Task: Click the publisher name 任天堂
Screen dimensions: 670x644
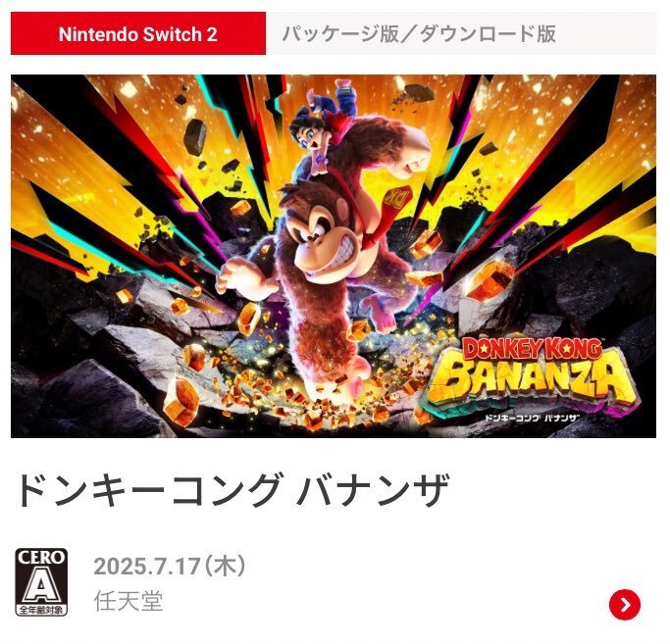Action: (x=129, y=601)
